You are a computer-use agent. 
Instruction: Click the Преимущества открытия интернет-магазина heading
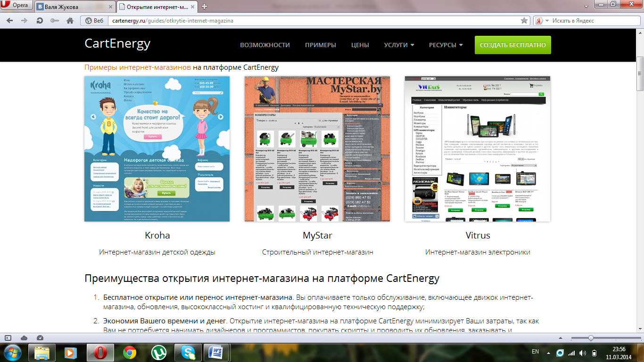tap(262, 278)
